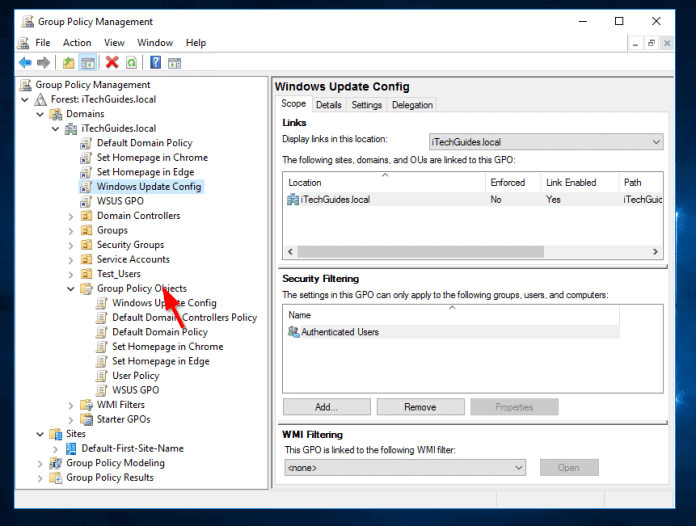Expand the Group Policy Modeling node
Viewport: 696px width, 526px height.
(40, 464)
